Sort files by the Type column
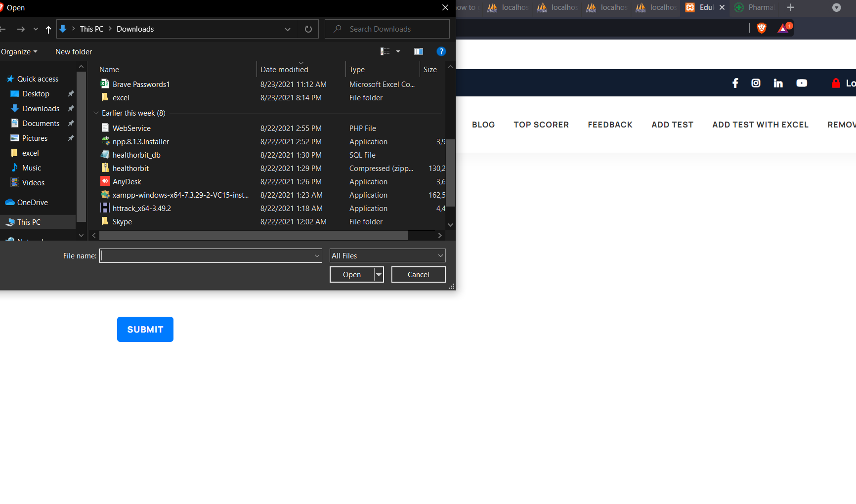 tap(357, 70)
